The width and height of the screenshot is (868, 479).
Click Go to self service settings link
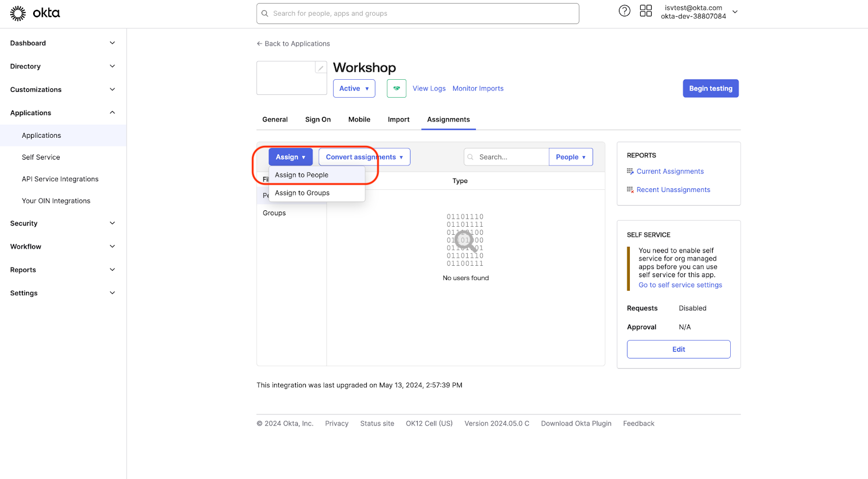click(x=680, y=285)
